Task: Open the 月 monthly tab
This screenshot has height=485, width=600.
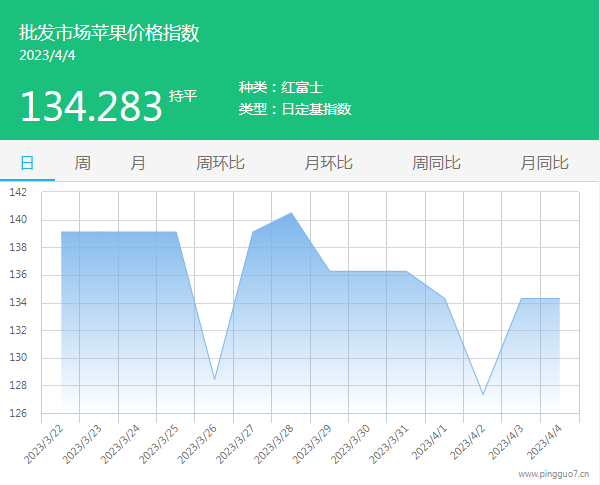Action: pos(138,163)
